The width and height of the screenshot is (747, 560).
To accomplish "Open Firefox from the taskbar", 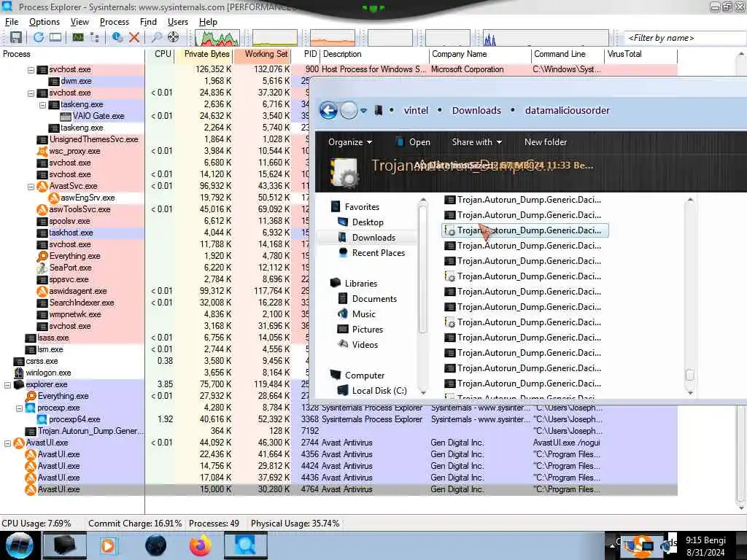I will tap(201, 545).
